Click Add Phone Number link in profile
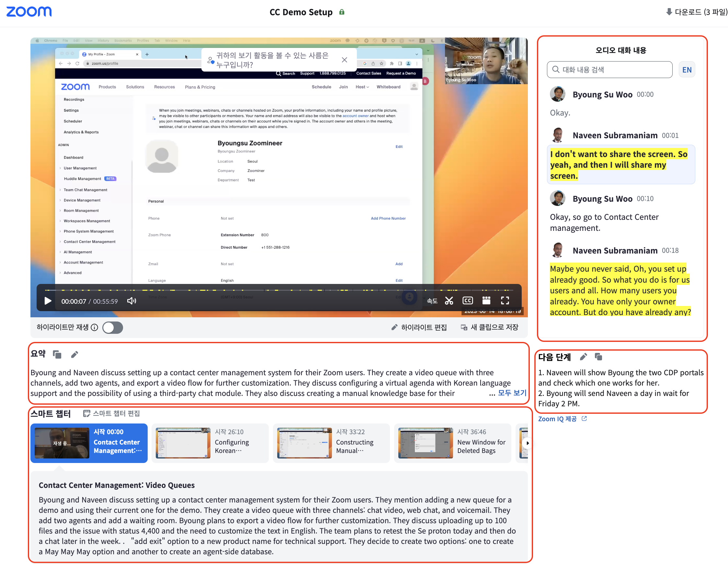The height and width of the screenshot is (564, 728). 388,218
